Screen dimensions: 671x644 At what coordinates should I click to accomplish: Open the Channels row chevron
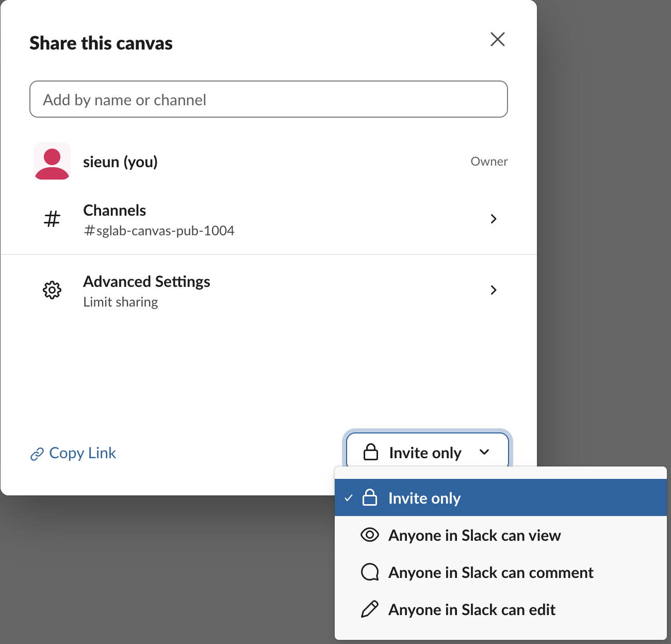pos(494,219)
